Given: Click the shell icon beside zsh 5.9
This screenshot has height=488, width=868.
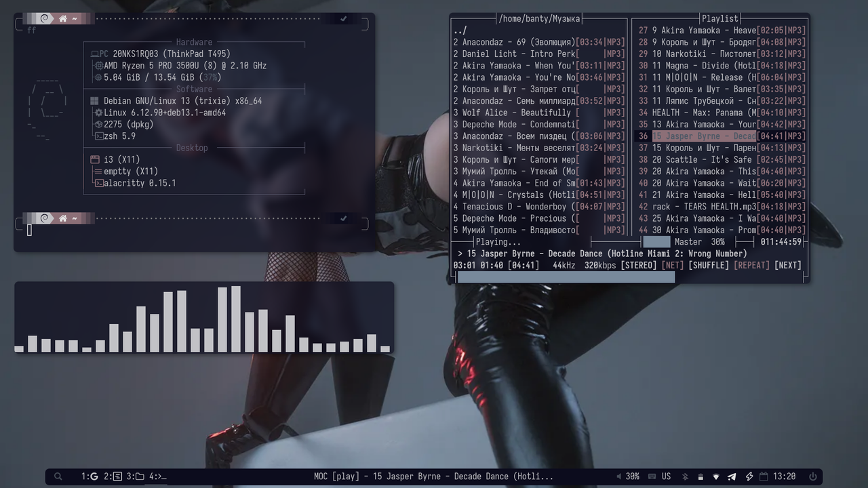Looking at the screenshot, I should pyautogui.click(x=99, y=136).
